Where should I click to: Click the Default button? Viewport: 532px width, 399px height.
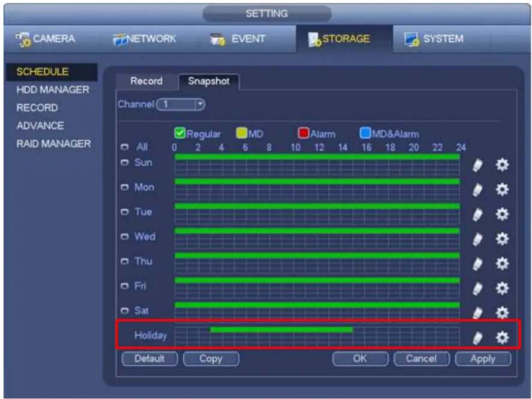click(x=150, y=358)
